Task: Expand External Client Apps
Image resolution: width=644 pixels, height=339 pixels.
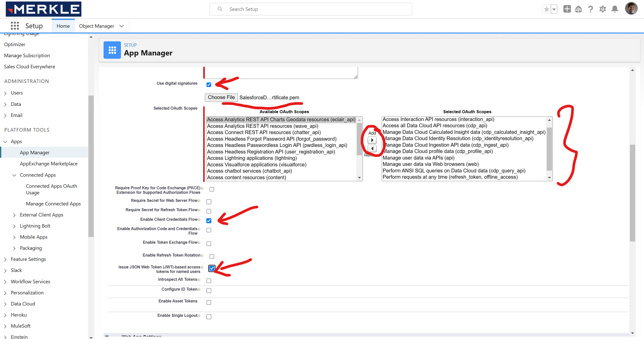Action: [x=14, y=215]
